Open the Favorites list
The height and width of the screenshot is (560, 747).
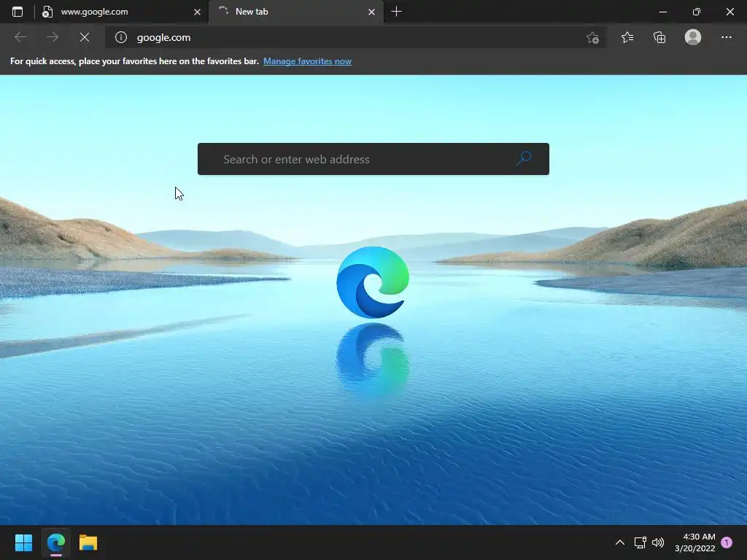[627, 37]
